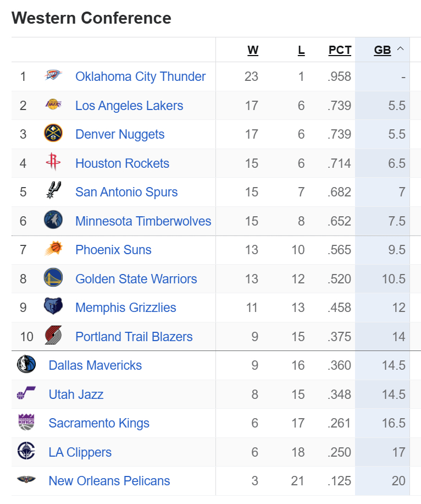
Task: Click the Golden State Warriors logo
Action: (53, 277)
